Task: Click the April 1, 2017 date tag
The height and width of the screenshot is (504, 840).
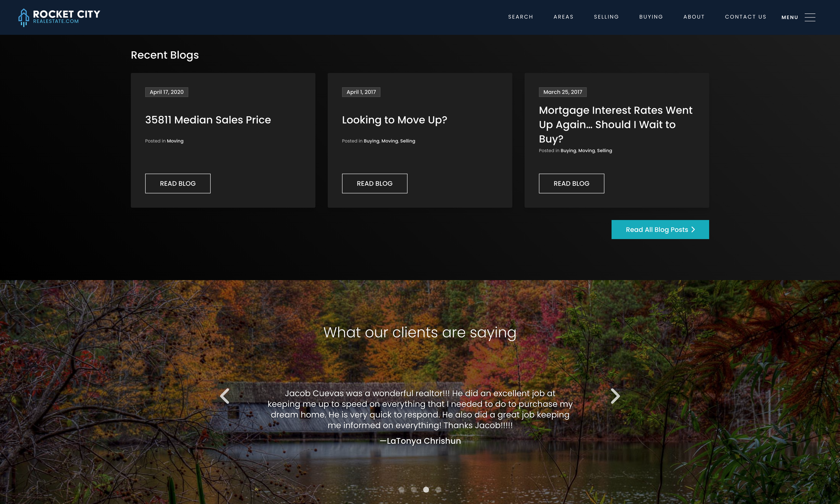Action: click(361, 92)
